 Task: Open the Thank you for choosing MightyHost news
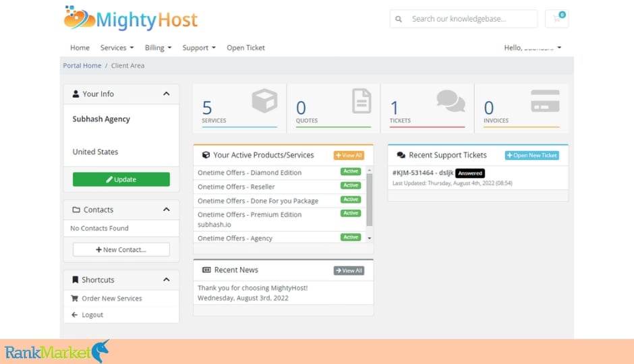click(x=253, y=288)
